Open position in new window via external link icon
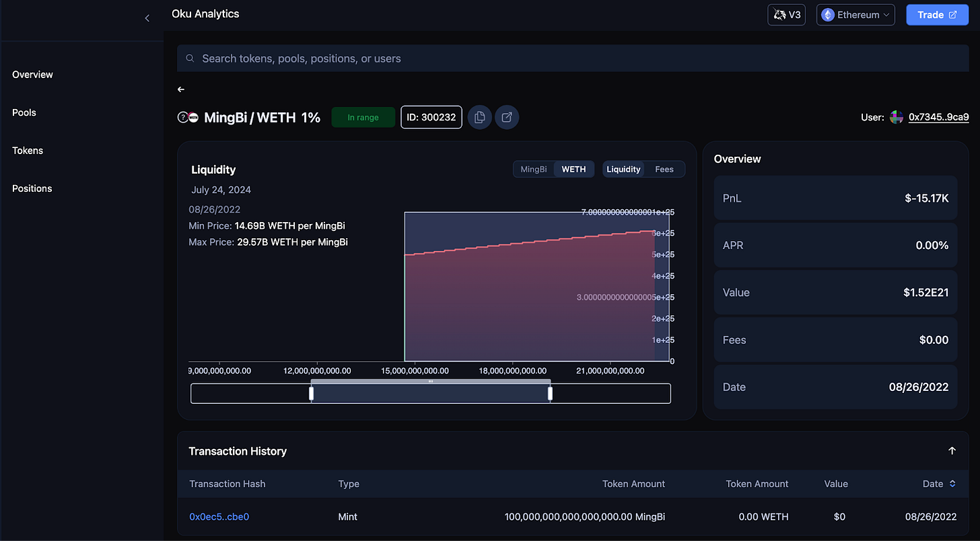Image resolution: width=980 pixels, height=541 pixels. (506, 117)
